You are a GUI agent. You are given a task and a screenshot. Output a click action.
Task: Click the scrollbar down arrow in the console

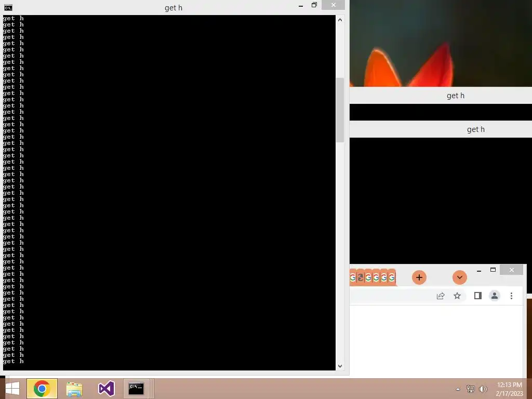point(340,366)
